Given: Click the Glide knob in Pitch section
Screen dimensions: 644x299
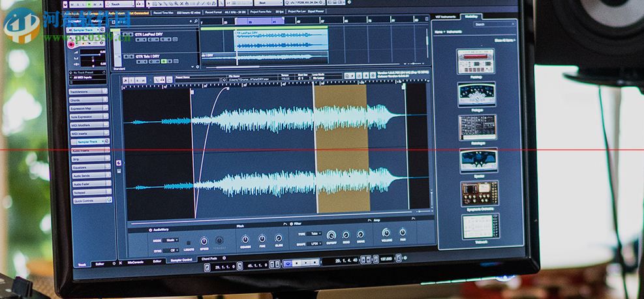Looking at the screenshot, I should pyautogui.click(x=279, y=238).
